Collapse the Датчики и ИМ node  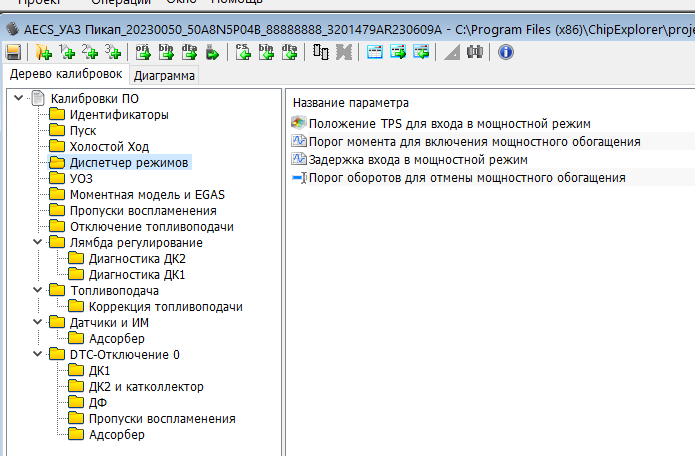[38, 322]
